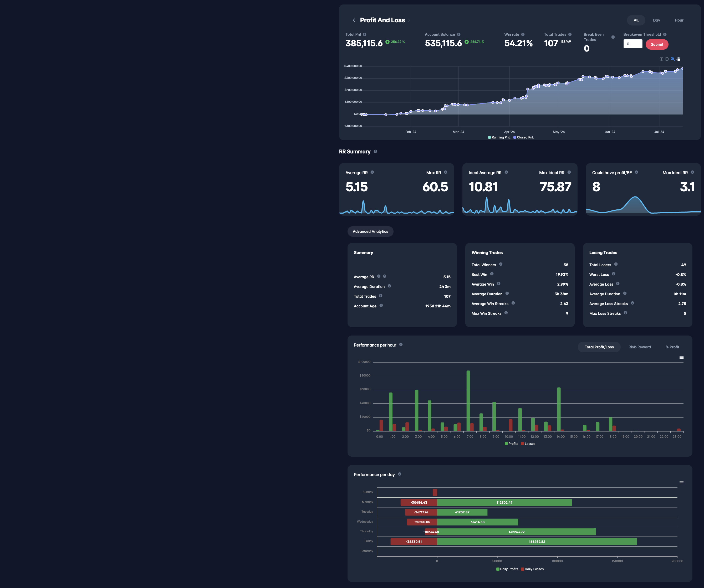
Task: Click the info icon beside Could have profit/BE
Action: click(x=636, y=172)
